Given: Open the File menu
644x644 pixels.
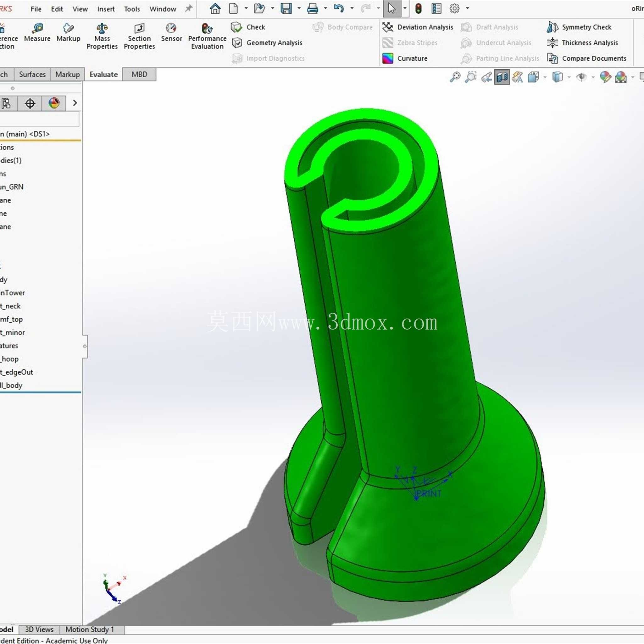Looking at the screenshot, I should coord(36,9).
